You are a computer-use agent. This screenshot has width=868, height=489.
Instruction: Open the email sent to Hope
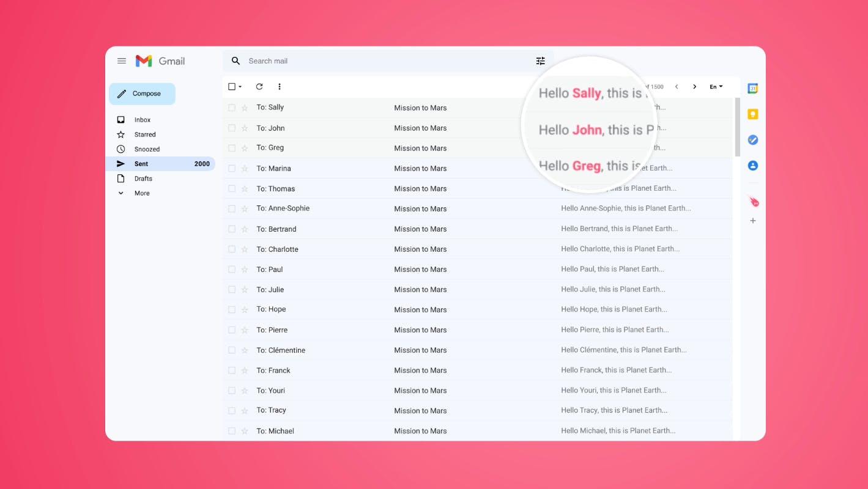[x=477, y=309]
